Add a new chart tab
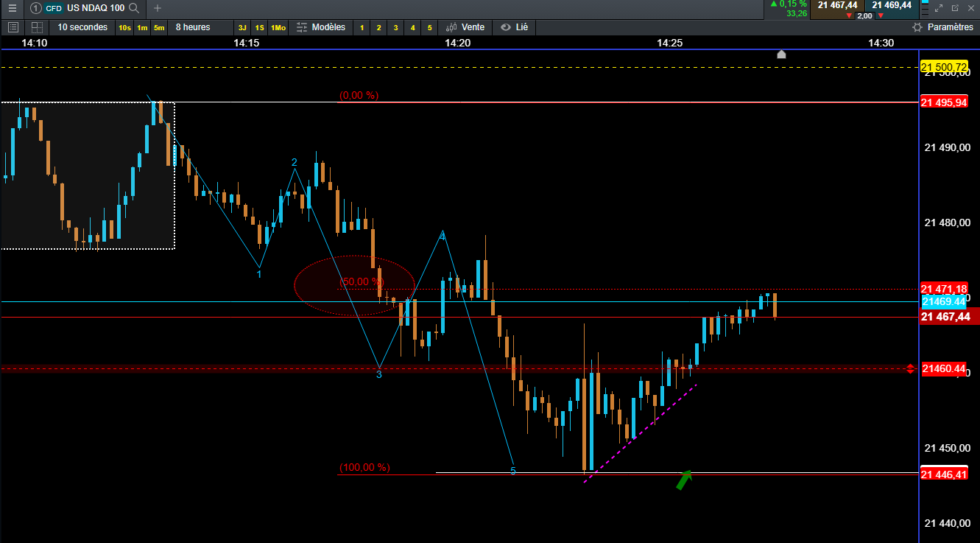The image size is (980, 543). tap(157, 8)
